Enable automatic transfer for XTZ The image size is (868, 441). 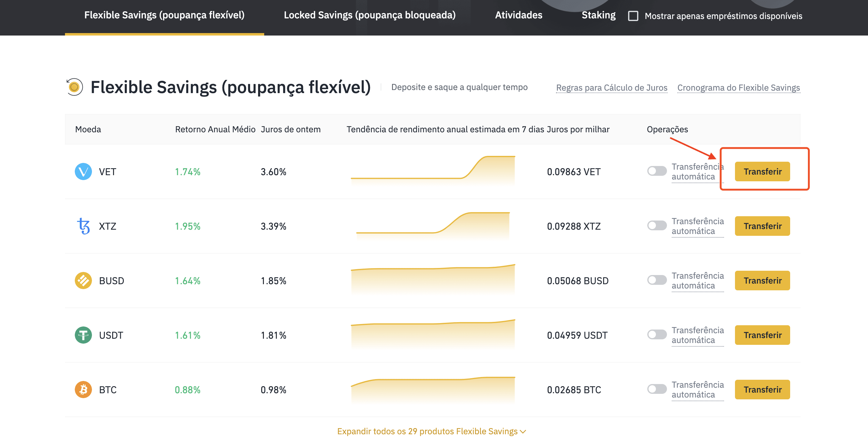click(657, 225)
